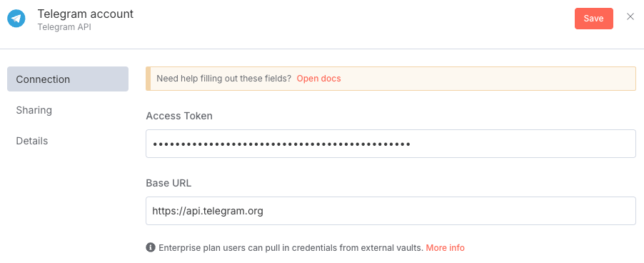
Task: Click the Access Token label
Action: click(179, 116)
